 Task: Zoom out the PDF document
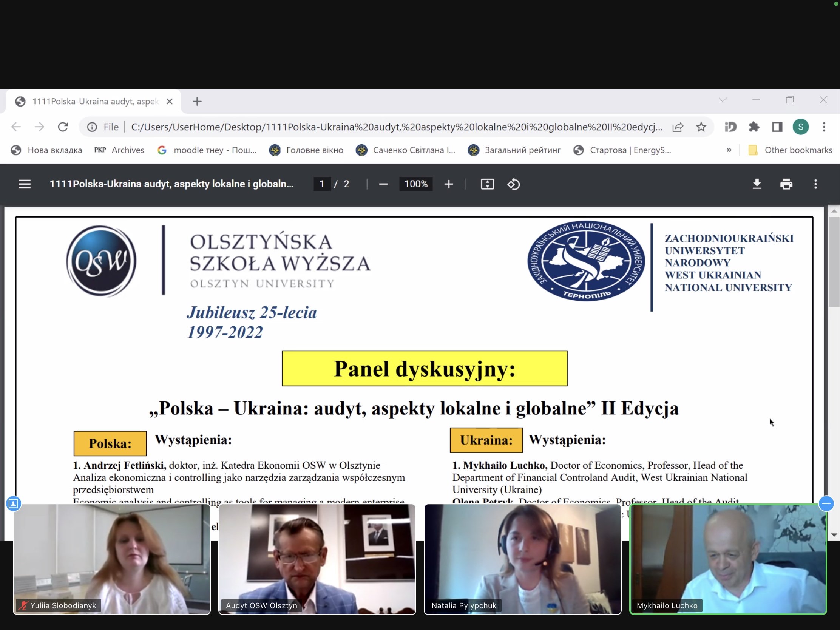pyautogui.click(x=383, y=184)
